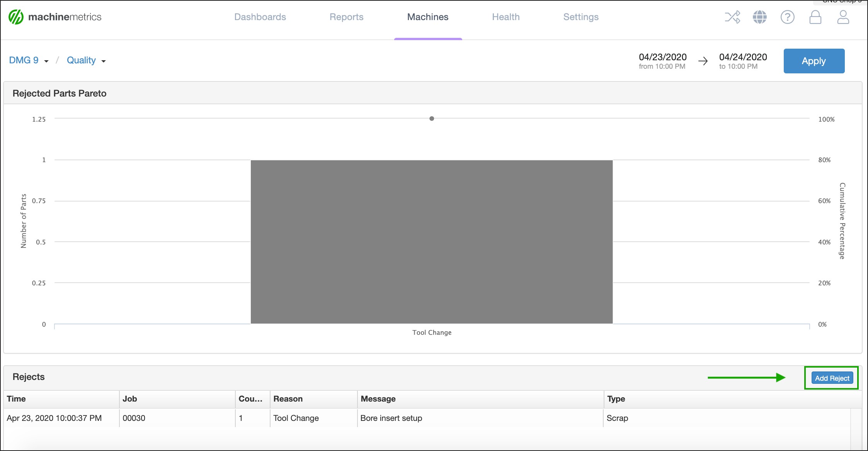
Task: Click the MachineMetrics logo icon
Action: point(15,17)
